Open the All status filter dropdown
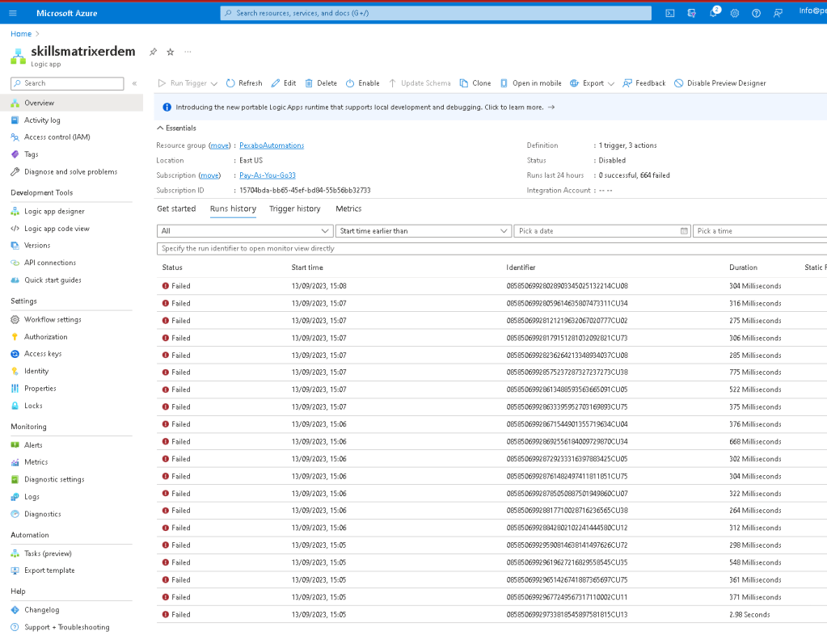The height and width of the screenshot is (644, 827). [245, 231]
